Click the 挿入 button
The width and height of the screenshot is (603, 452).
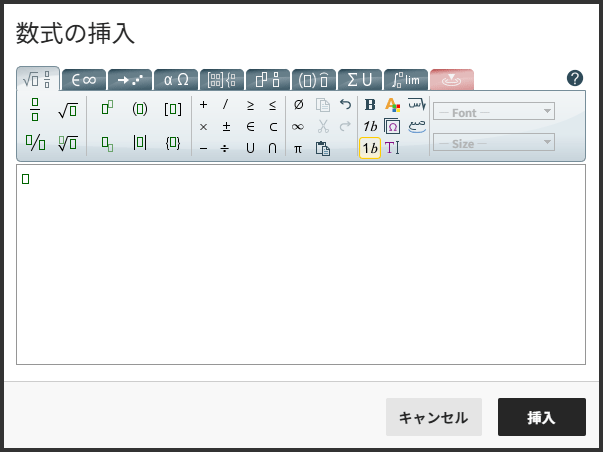541,417
